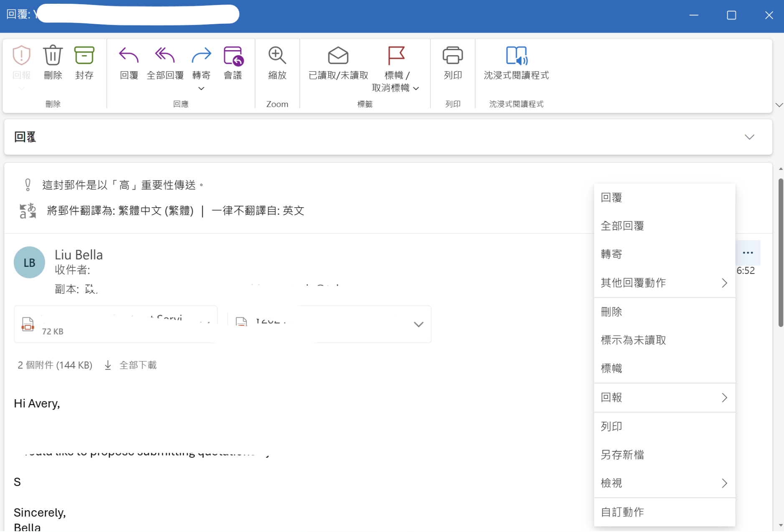Click the message body vertical scrollbar
This screenshot has height=532, width=784.
[x=780, y=253]
